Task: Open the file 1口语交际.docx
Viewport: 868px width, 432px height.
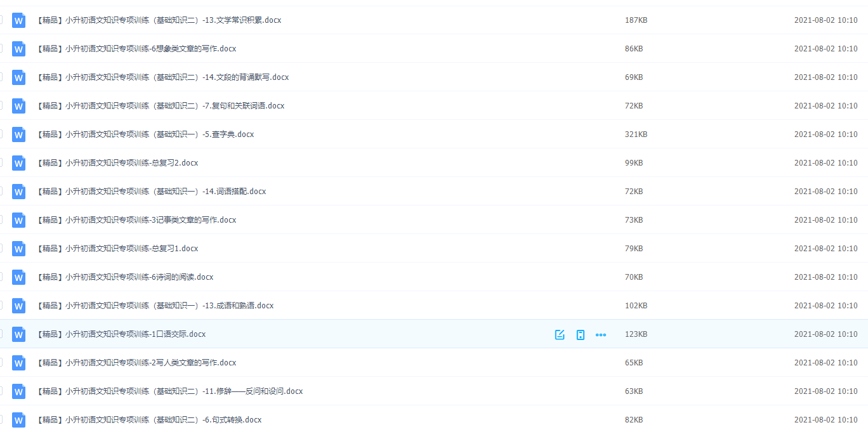Action: (121, 334)
